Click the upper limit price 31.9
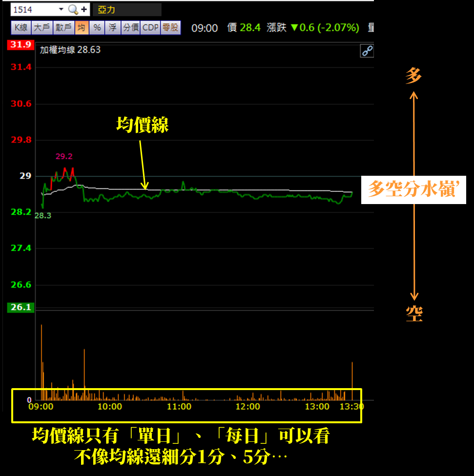Image resolution: width=474 pixels, height=476 pixels. pyautogui.click(x=21, y=44)
